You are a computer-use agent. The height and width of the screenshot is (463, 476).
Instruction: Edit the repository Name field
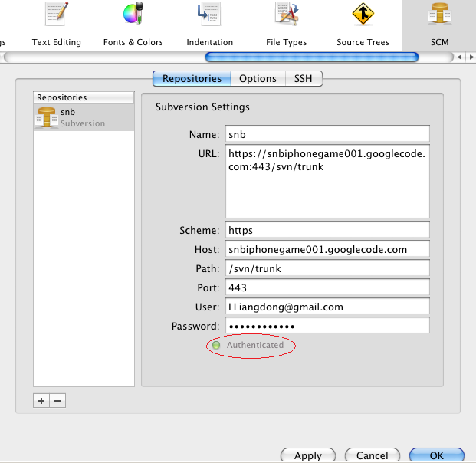coord(327,133)
